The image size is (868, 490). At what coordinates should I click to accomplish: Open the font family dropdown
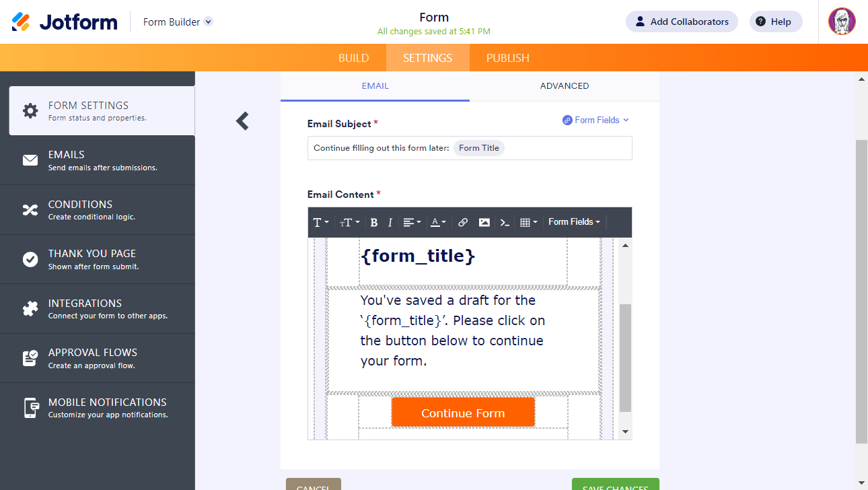click(x=321, y=222)
